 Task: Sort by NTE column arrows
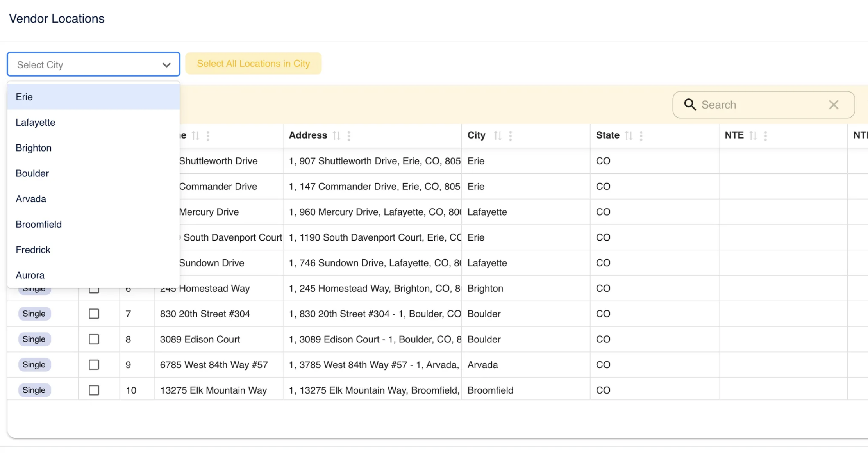click(x=753, y=135)
